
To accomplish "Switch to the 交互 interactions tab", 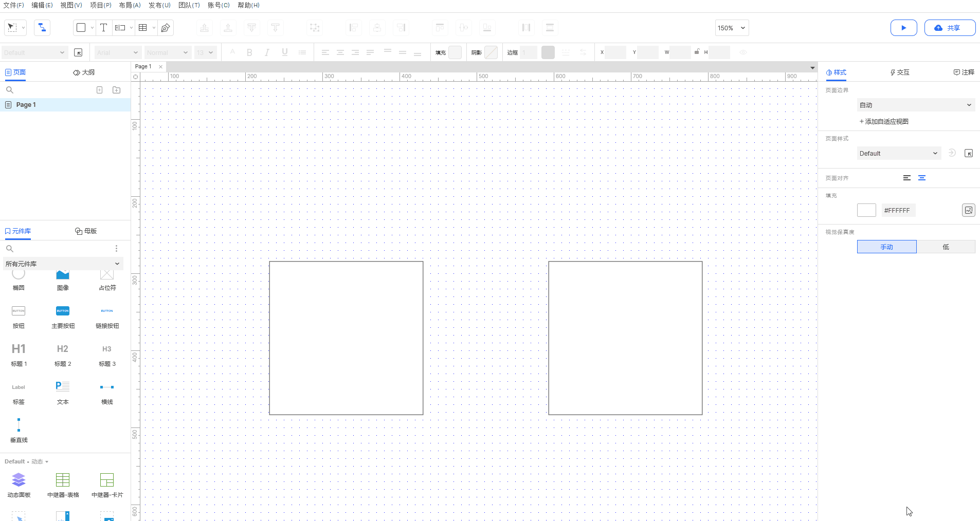I will [x=900, y=72].
